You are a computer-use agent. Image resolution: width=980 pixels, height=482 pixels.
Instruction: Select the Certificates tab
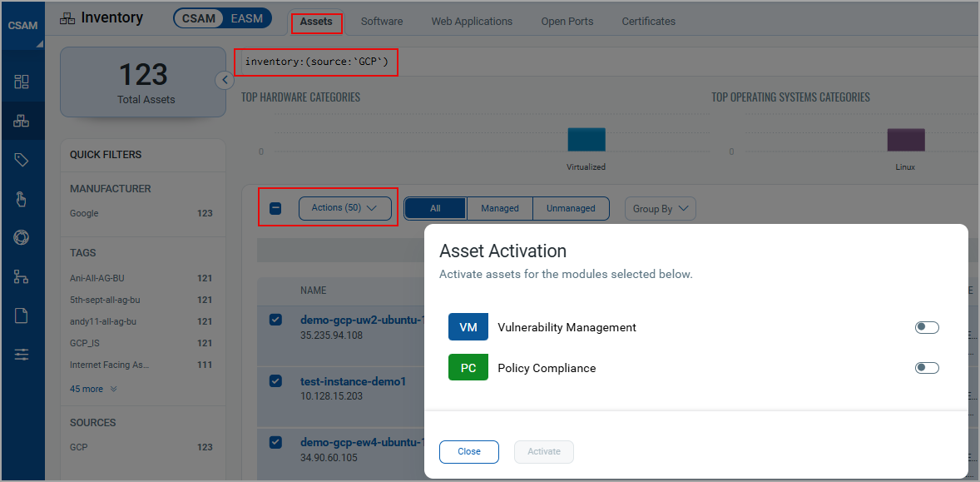click(649, 22)
